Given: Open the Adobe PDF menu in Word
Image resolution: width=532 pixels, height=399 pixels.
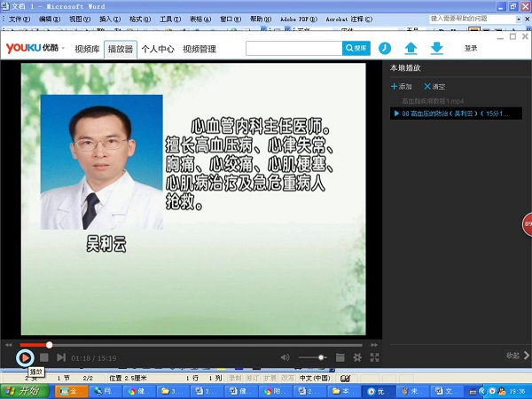Looking at the screenshot, I should click(299, 19).
